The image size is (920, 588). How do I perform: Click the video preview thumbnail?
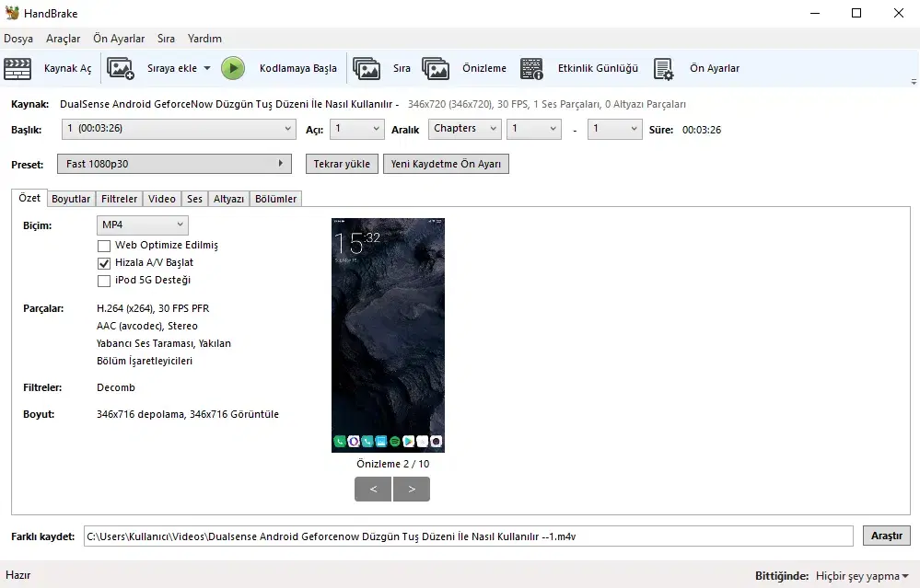click(388, 335)
